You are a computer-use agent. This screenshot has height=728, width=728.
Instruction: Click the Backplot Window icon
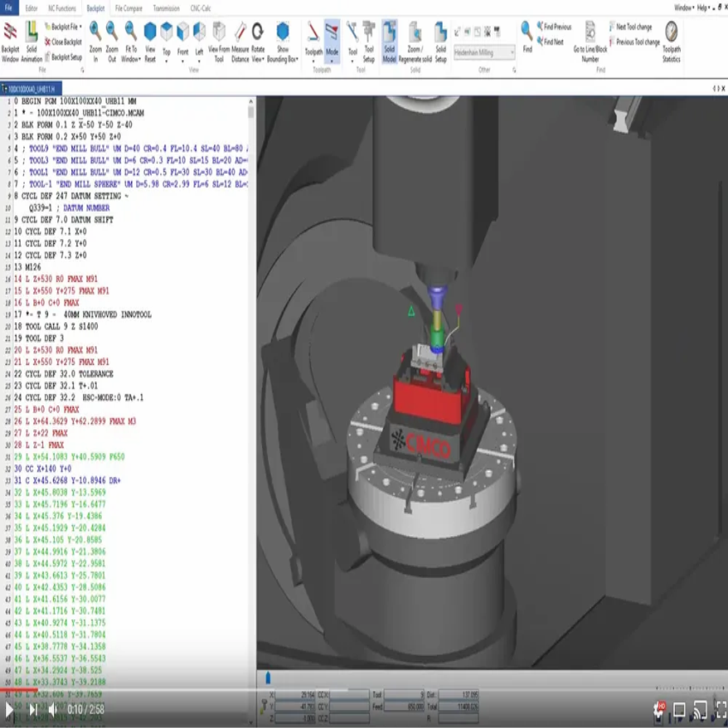tap(10, 43)
